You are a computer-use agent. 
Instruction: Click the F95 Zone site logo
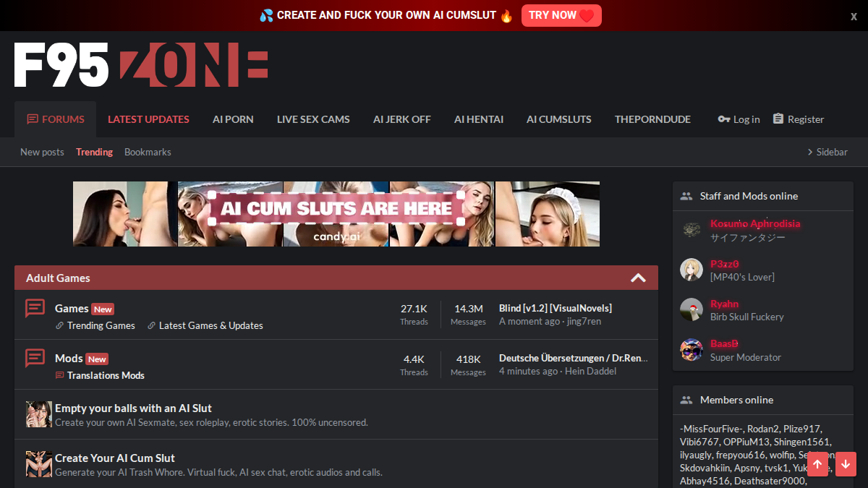tap(141, 65)
